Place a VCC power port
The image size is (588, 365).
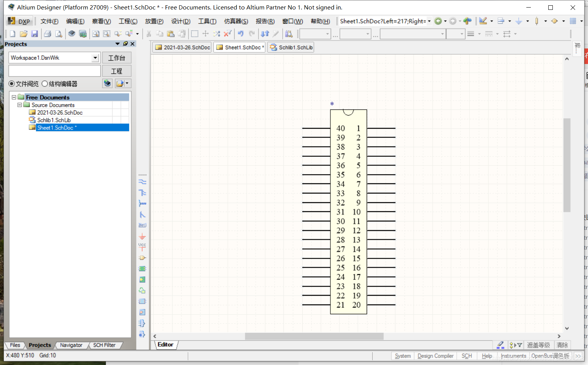[x=142, y=247]
